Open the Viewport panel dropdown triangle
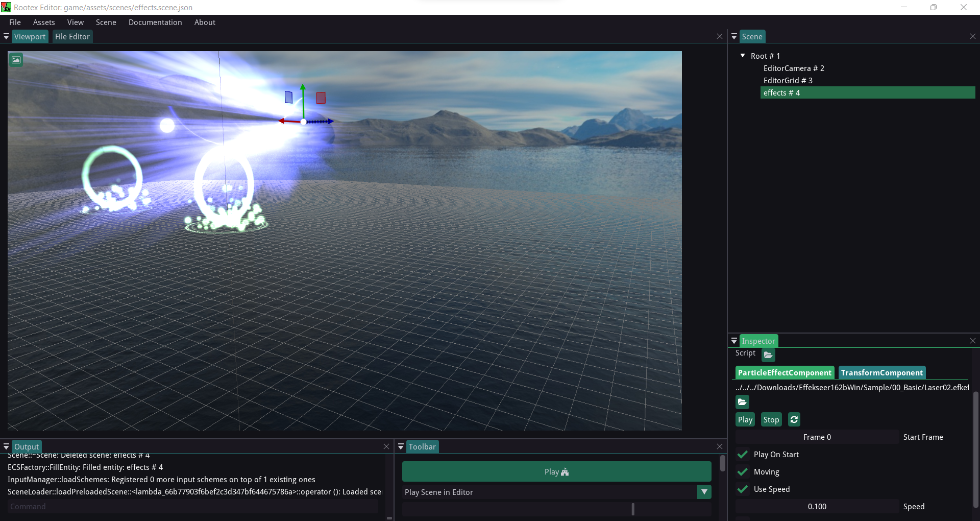 coord(6,36)
